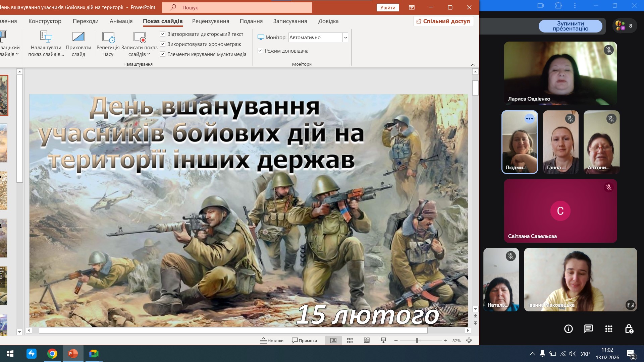This screenshot has width=644, height=362.
Task: Click the Rehearse Timings icon
Action: [108, 38]
